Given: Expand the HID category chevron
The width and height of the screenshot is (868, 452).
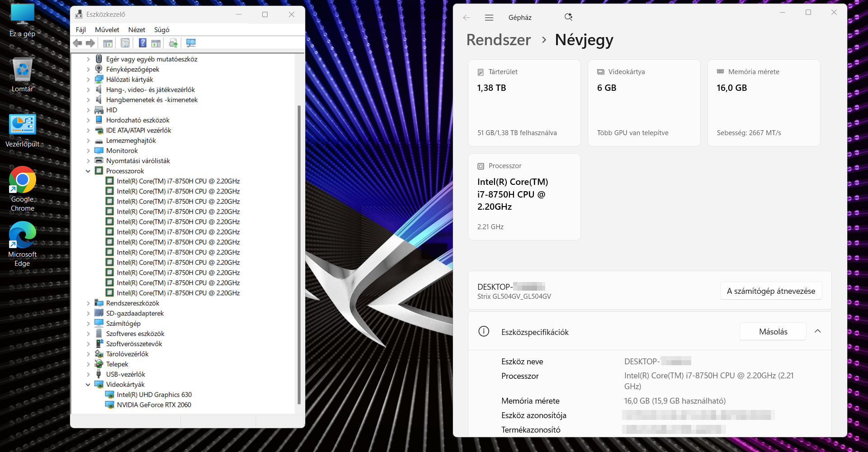Looking at the screenshot, I should tap(88, 110).
